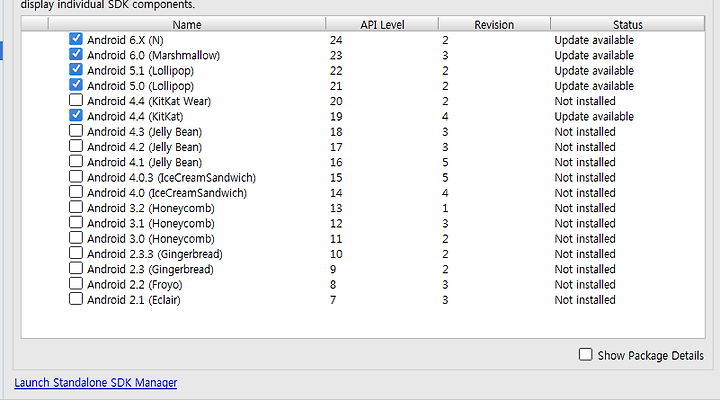Click API level value 19
The width and height of the screenshot is (720, 400).
(x=336, y=117)
